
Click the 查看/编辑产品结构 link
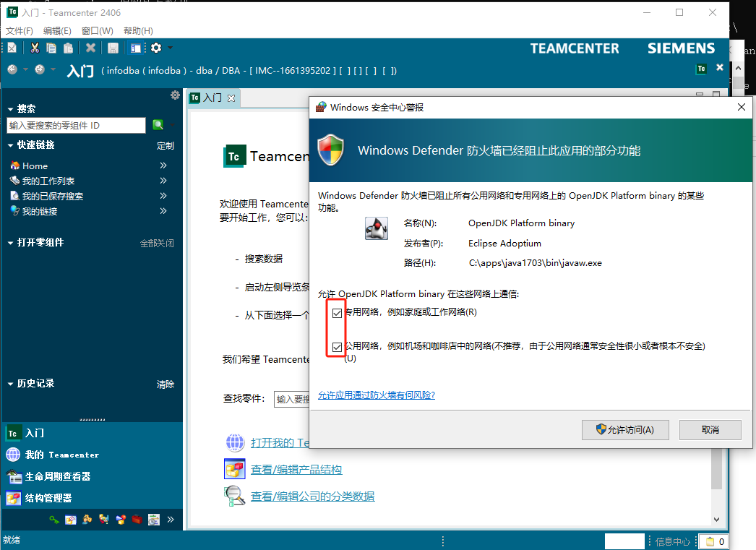(296, 470)
